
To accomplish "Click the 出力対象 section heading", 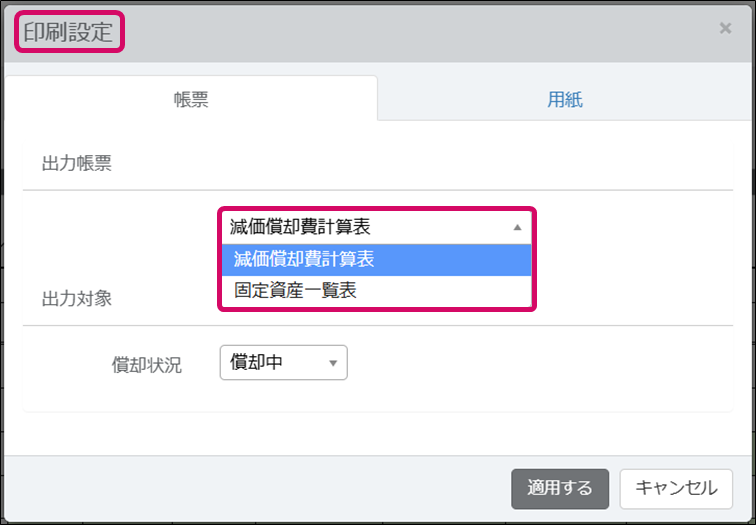I will click(77, 299).
